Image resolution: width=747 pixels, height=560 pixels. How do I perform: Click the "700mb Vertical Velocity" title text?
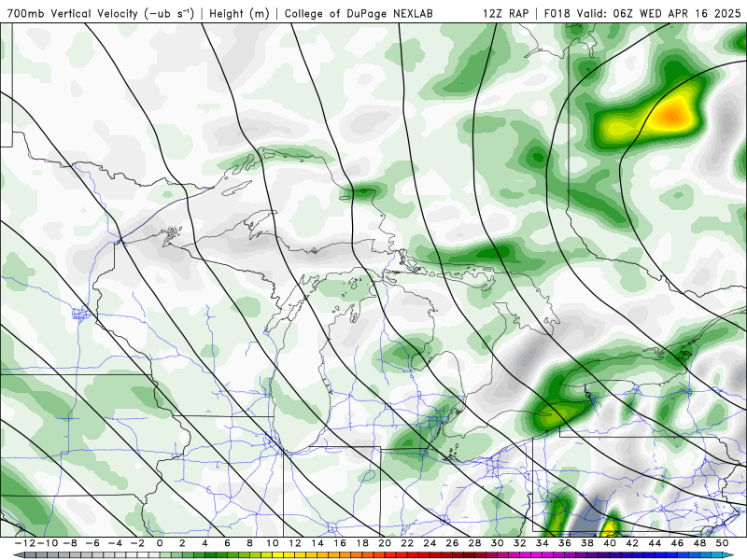[x=73, y=13]
